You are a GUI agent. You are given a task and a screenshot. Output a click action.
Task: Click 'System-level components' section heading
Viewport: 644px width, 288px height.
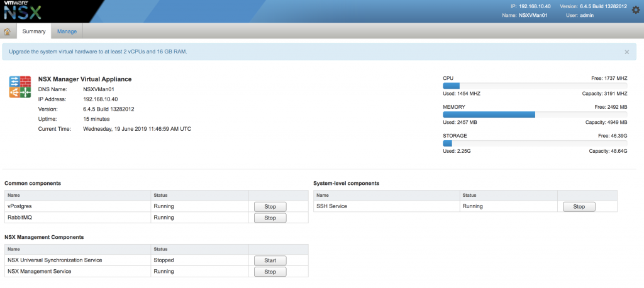click(x=347, y=183)
